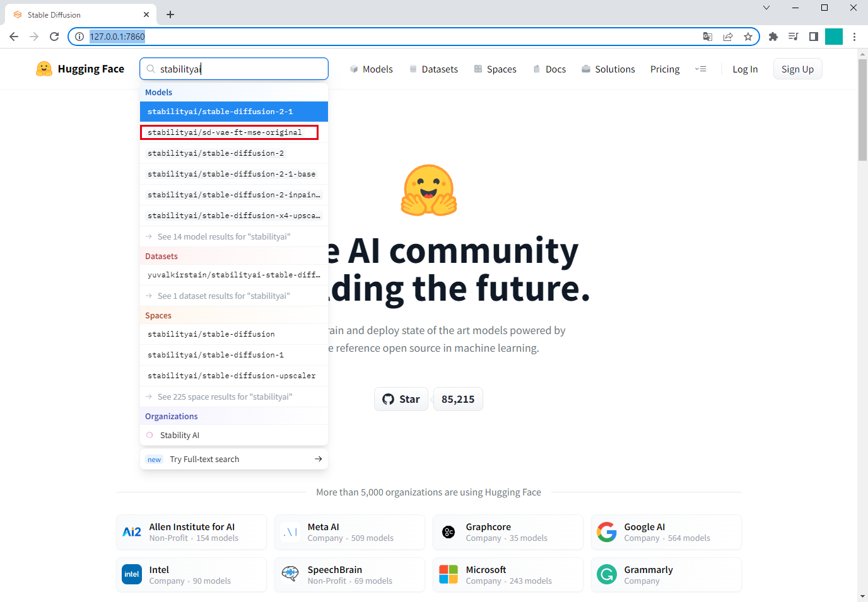Click the teal profile avatar
The image size is (868, 602).
coord(834,37)
